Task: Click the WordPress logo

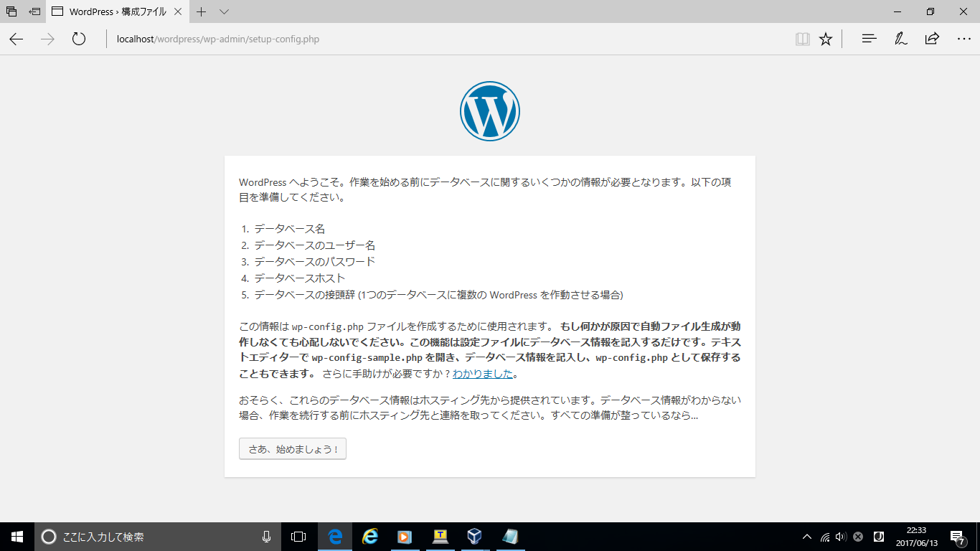Action: [x=489, y=111]
